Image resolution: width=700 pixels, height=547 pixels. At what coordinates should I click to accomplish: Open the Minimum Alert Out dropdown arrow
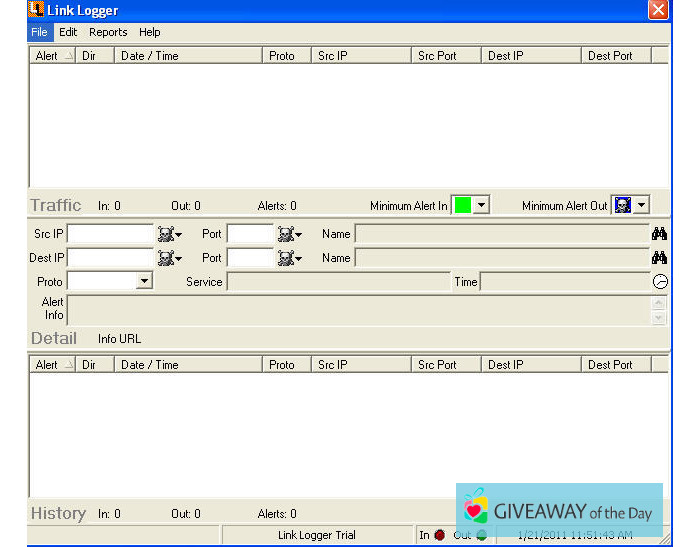pyautogui.click(x=641, y=205)
